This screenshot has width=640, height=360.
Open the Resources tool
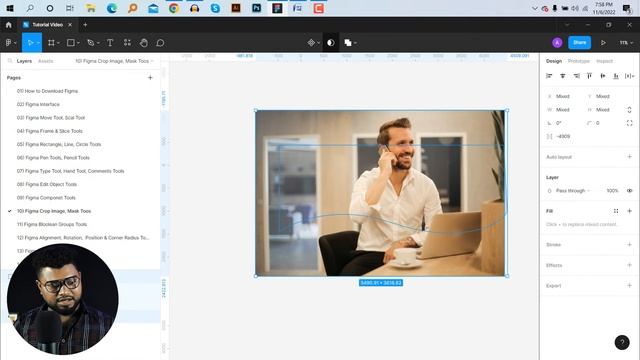coord(127,42)
